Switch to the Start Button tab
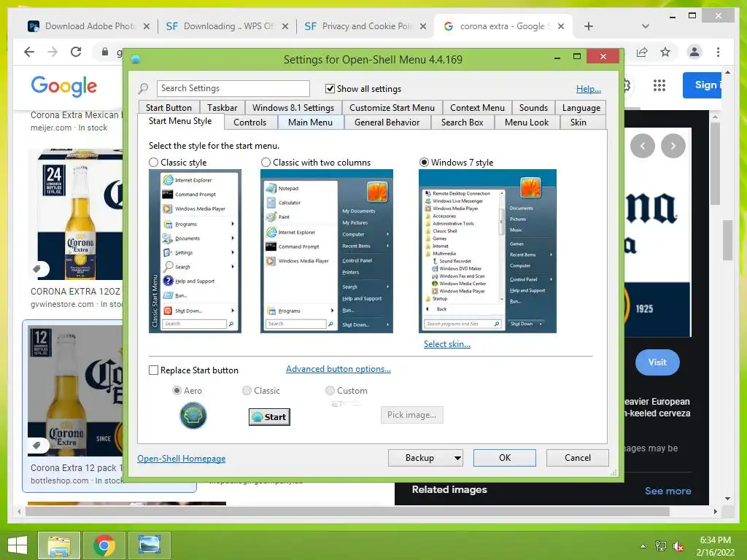The image size is (747, 560). click(x=169, y=108)
